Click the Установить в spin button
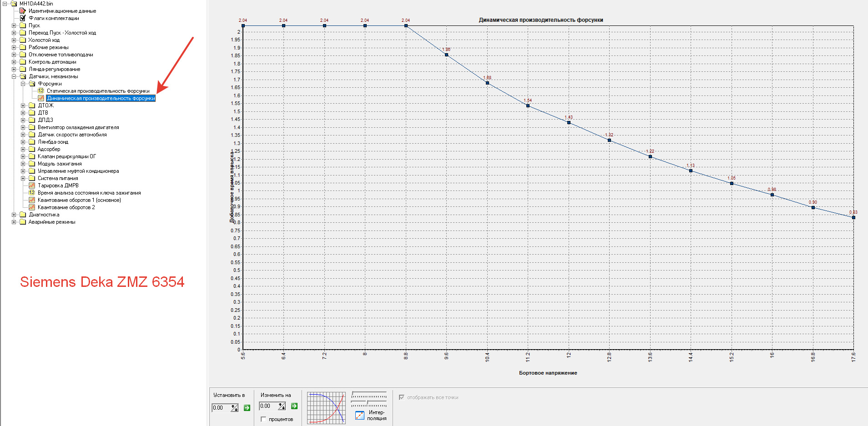 235,408
